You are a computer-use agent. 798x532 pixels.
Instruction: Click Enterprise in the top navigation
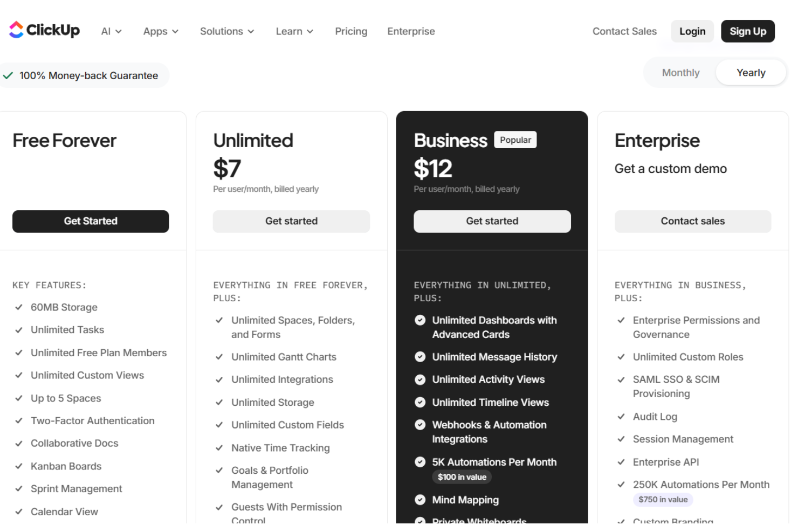tap(411, 31)
